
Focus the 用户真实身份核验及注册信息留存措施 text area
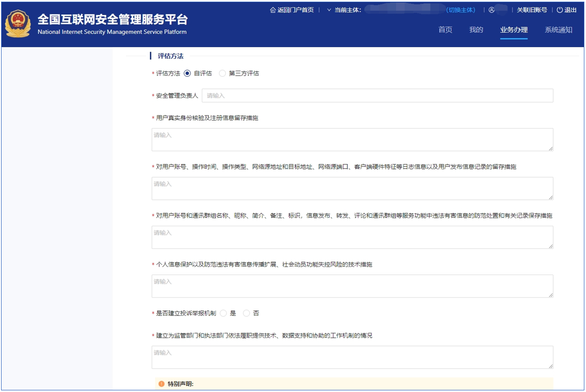pos(352,140)
